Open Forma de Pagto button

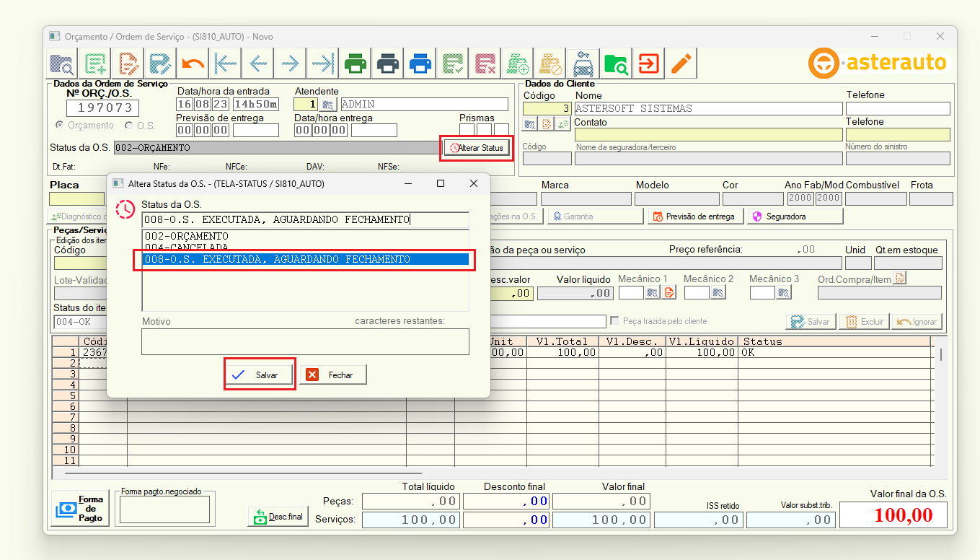pyautogui.click(x=80, y=509)
